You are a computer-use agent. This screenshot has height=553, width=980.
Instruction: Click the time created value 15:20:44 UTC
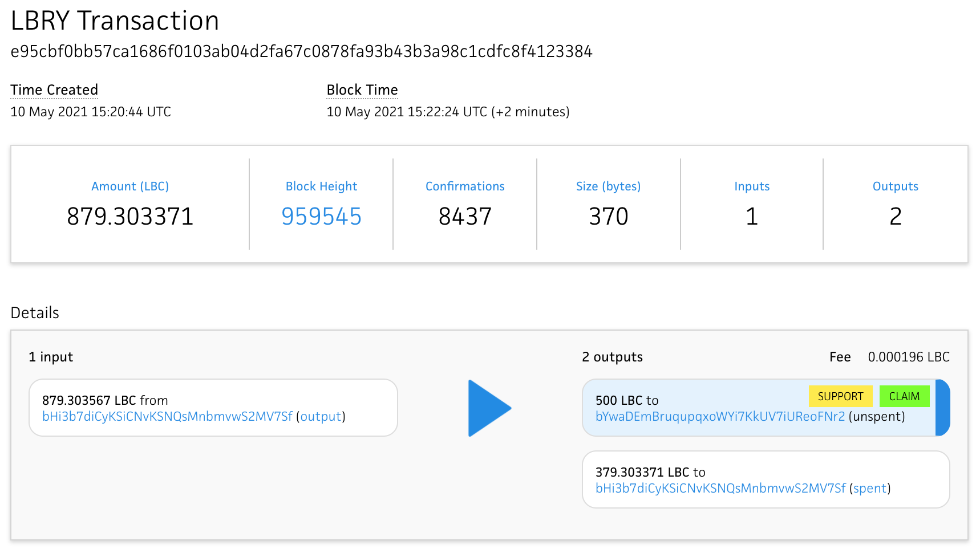tap(91, 112)
